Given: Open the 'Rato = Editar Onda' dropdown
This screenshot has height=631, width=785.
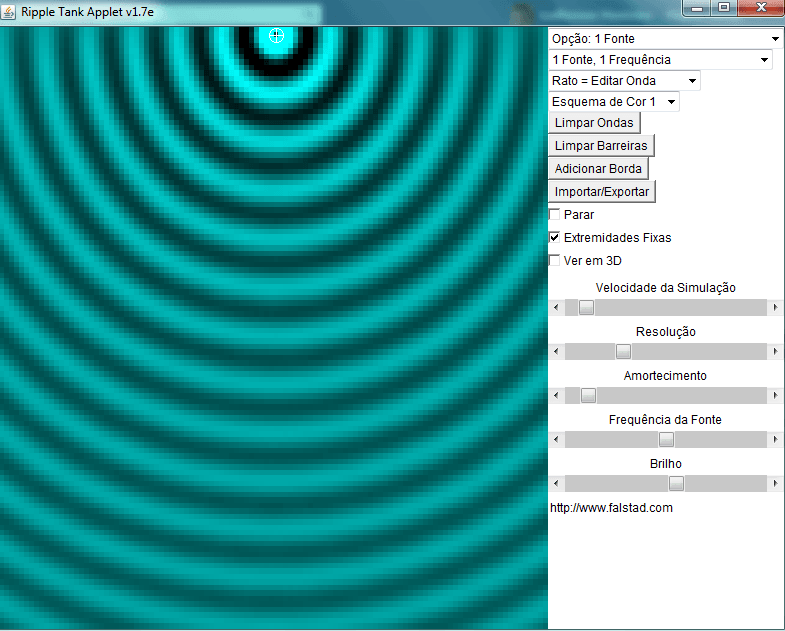Looking at the screenshot, I should [624, 81].
